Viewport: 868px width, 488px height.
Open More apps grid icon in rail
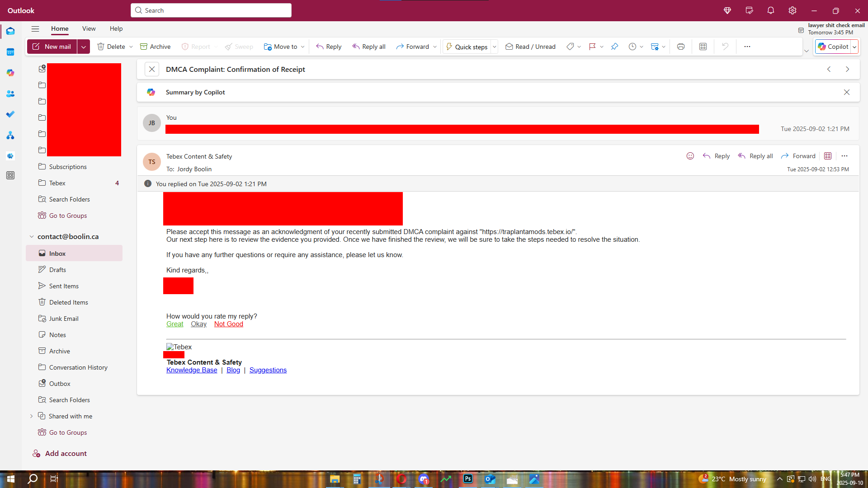[10, 175]
